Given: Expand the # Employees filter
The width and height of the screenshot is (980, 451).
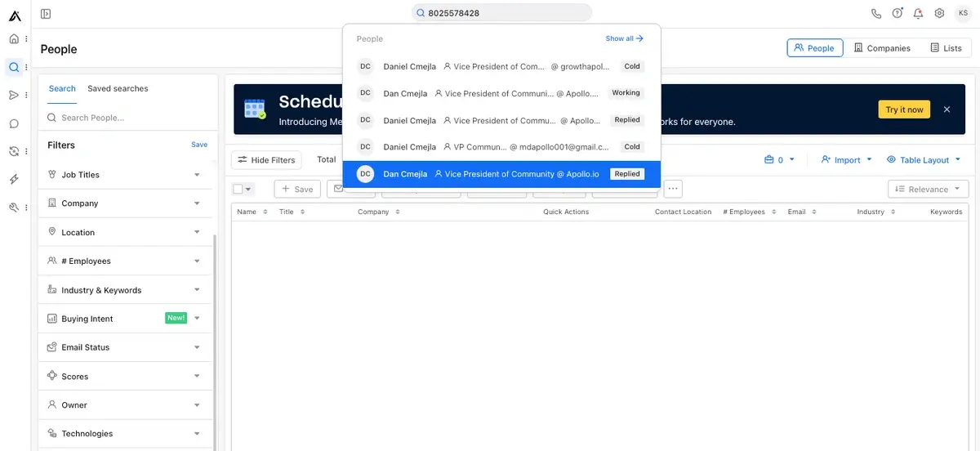Looking at the screenshot, I should [127, 261].
